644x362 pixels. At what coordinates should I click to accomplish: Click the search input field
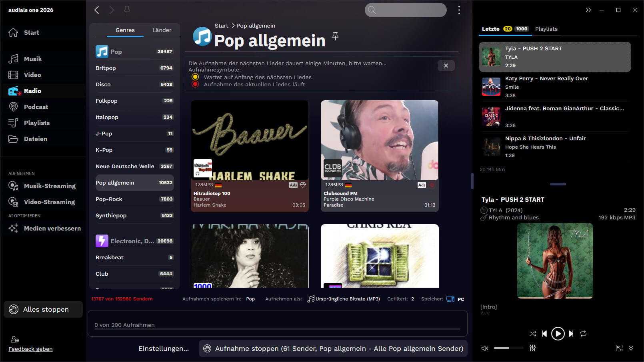click(x=410, y=10)
